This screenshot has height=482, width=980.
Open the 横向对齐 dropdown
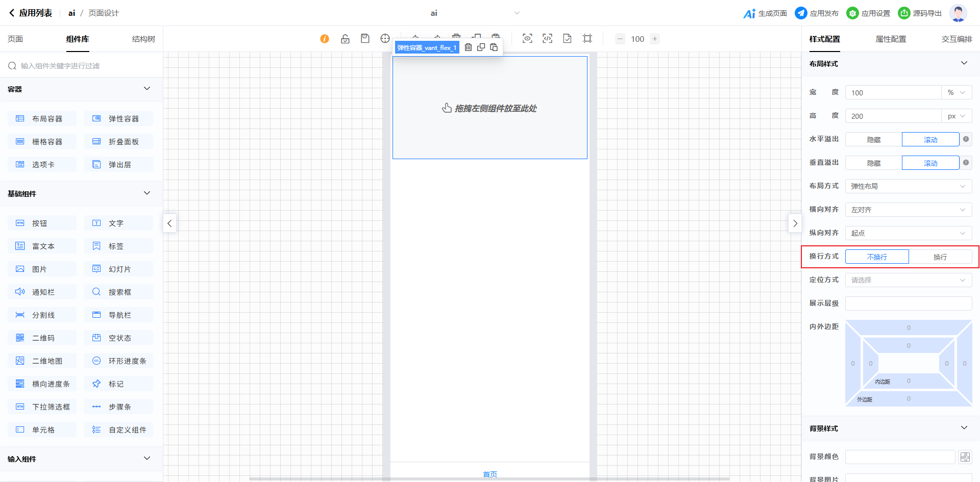click(x=908, y=210)
